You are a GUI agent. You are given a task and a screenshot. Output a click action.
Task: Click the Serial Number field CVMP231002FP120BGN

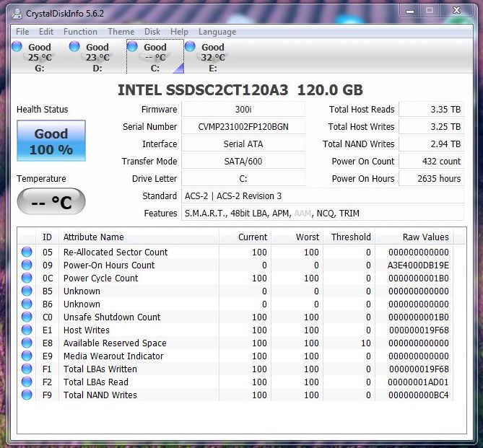(x=243, y=126)
